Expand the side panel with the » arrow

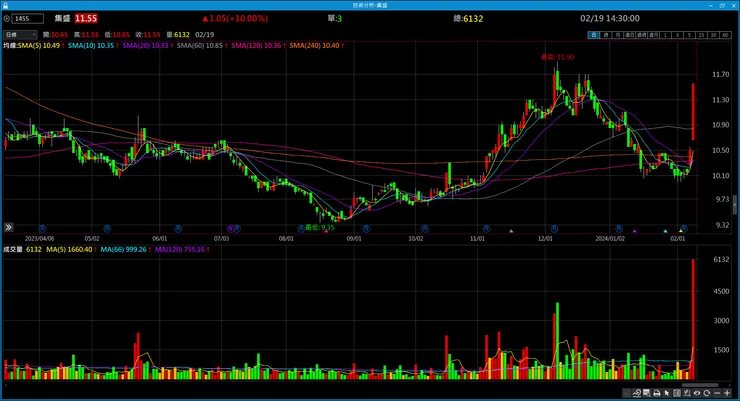coord(8,227)
